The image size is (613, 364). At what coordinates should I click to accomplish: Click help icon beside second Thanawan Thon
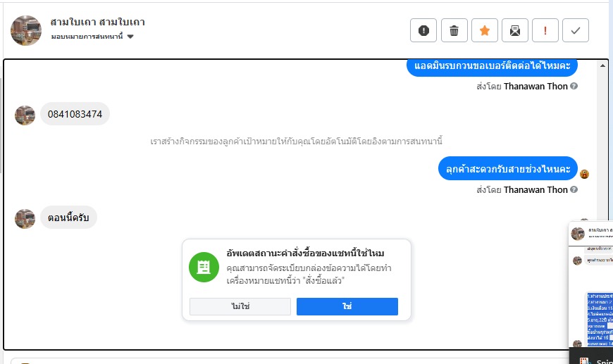(574, 190)
